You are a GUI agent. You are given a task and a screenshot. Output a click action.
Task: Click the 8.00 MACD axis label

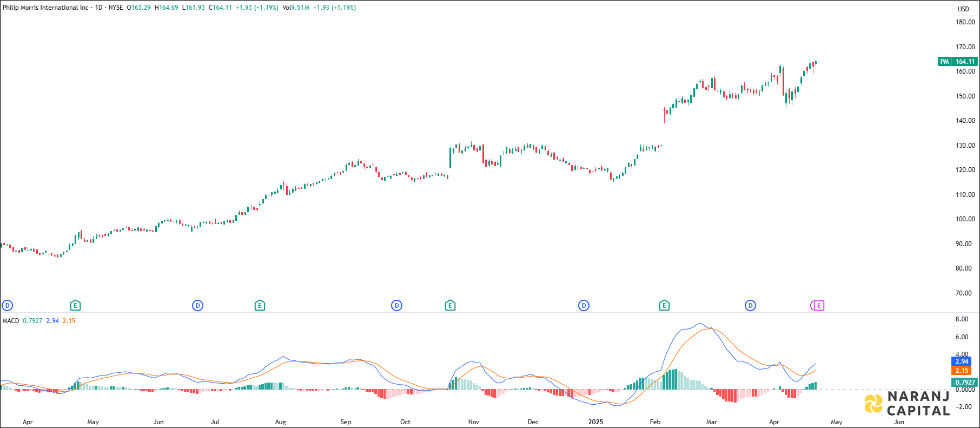pyautogui.click(x=962, y=319)
